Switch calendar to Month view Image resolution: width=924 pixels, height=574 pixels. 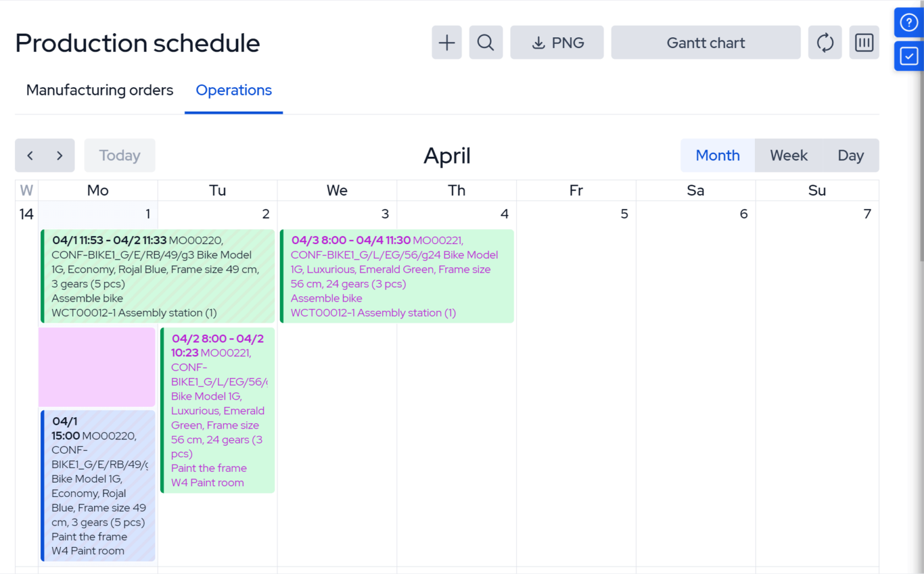point(718,156)
